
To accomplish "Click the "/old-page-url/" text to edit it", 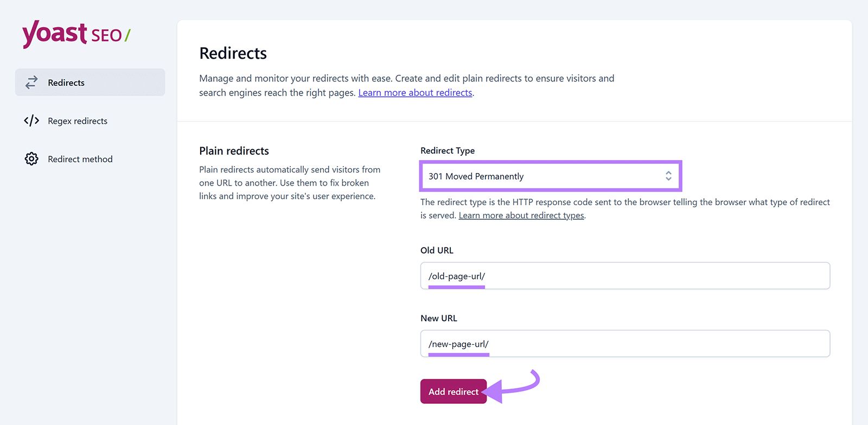I will click(456, 276).
